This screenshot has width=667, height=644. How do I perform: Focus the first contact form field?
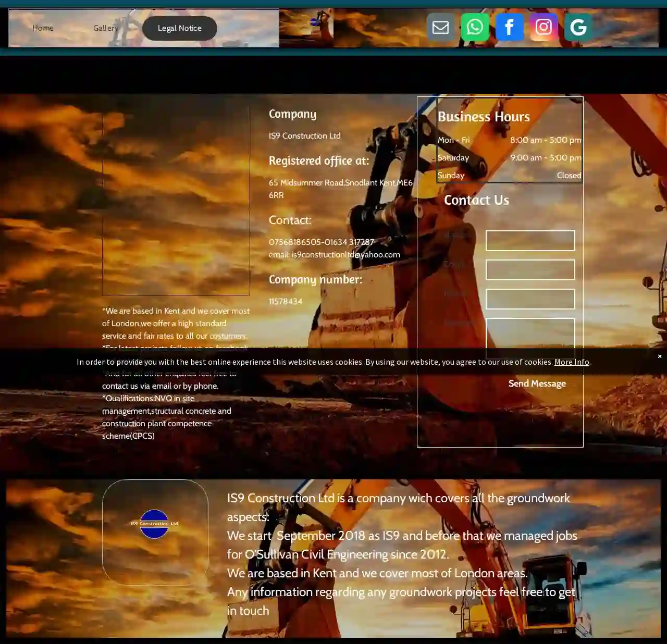pyautogui.click(x=530, y=241)
